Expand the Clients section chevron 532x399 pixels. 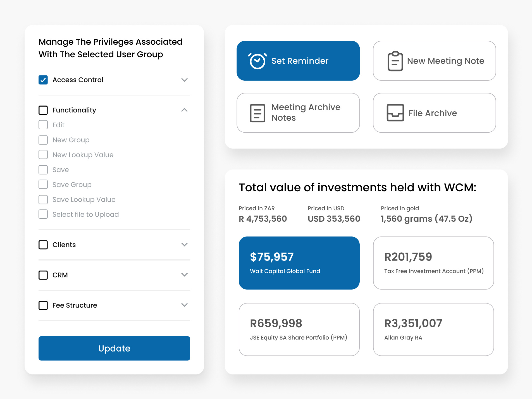click(x=184, y=245)
